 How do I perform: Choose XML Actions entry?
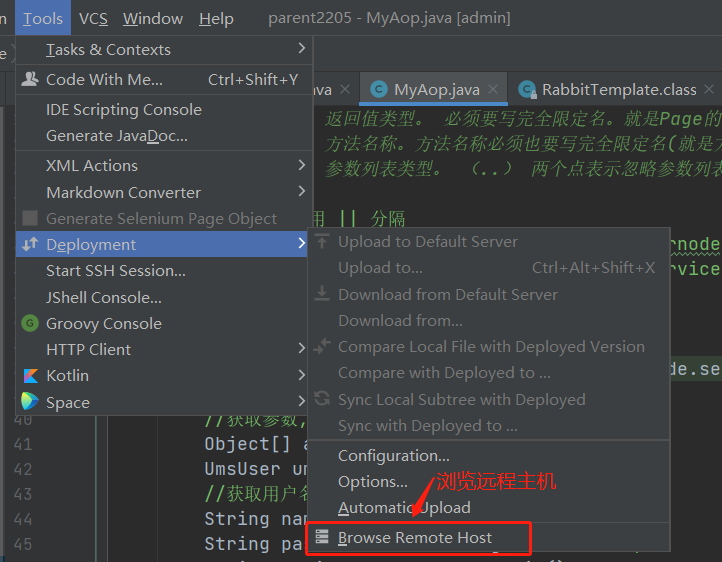[x=164, y=166]
